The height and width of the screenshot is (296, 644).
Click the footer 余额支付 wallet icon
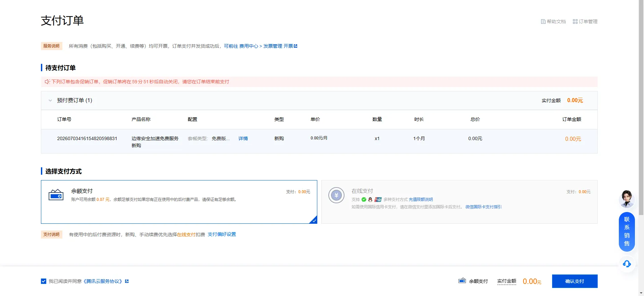click(x=462, y=281)
